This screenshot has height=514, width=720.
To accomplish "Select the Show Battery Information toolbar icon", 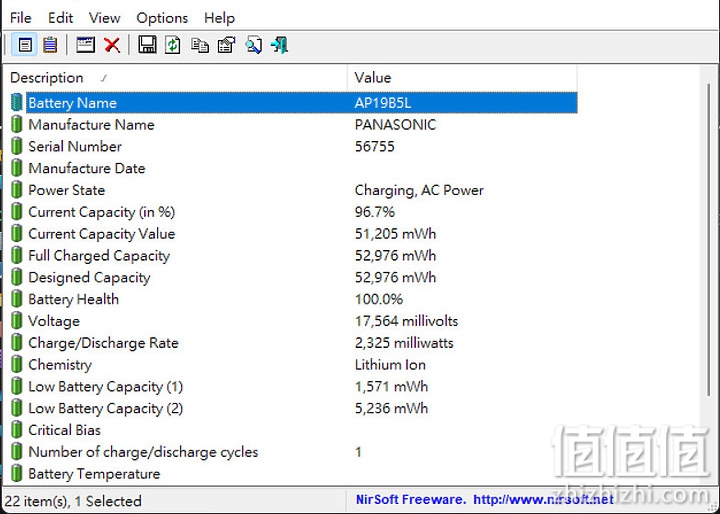I will [25, 45].
